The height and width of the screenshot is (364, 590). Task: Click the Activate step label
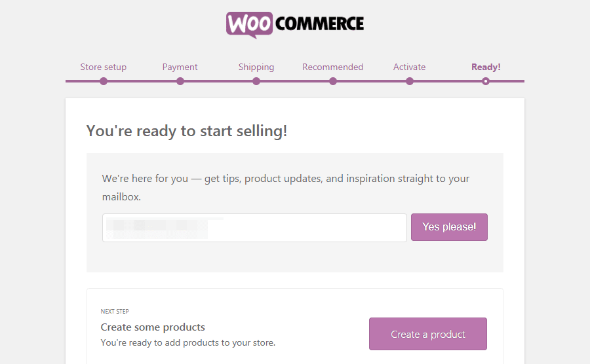pyautogui.click(x=410, y=67)
